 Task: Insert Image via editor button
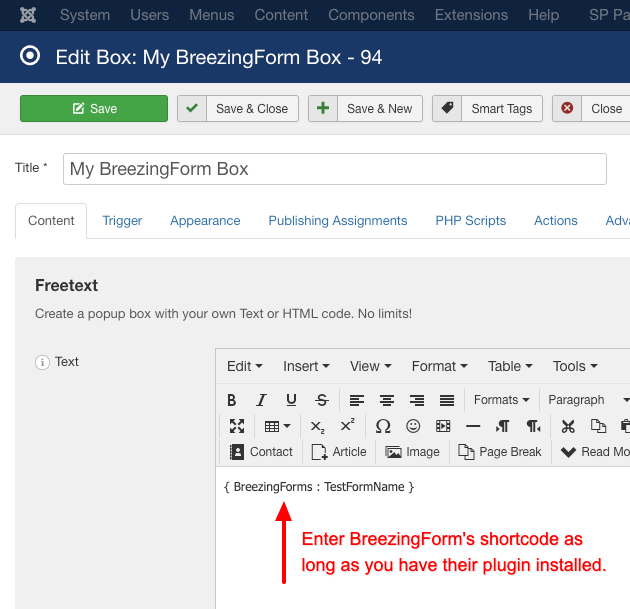pos(412,452)
